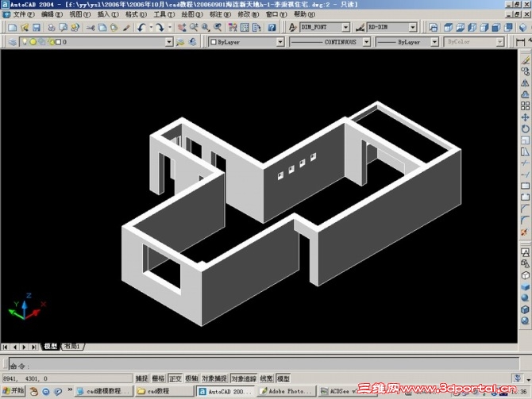Expand the layer list dropdown arrow

point(169,42)
